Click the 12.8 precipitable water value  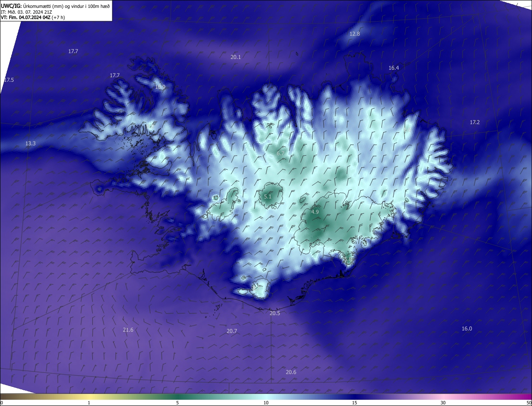coord(355,34)
